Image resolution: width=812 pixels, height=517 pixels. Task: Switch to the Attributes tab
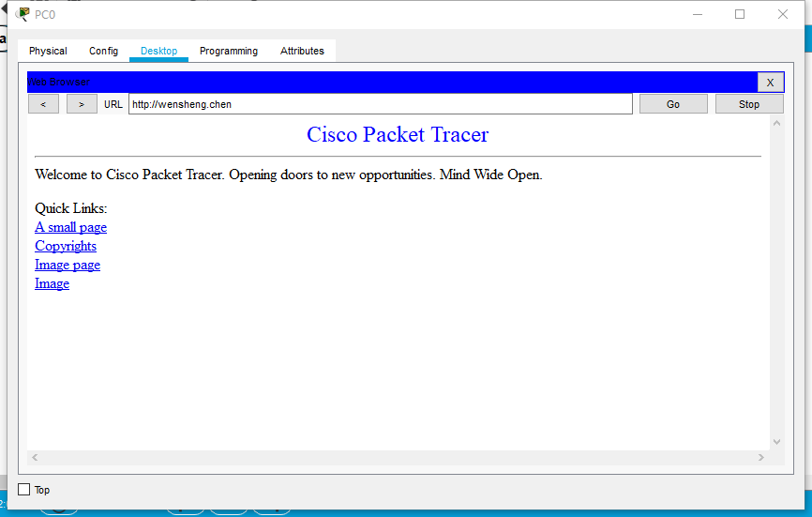click(x=302, y=51)
